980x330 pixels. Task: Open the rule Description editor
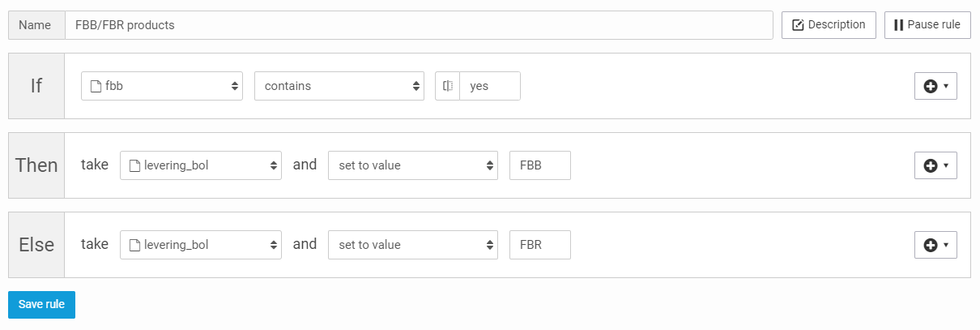829,25
